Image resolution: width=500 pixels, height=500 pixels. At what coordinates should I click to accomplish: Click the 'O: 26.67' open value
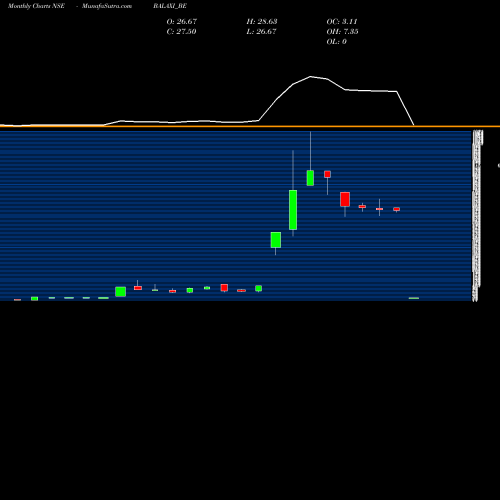coord(182,21)
